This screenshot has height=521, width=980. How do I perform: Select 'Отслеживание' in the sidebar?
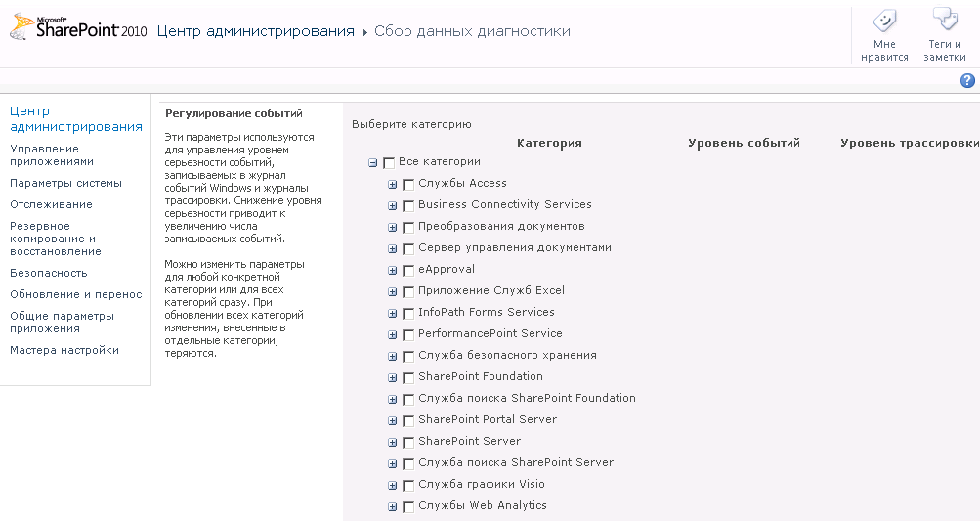(51, 204)
